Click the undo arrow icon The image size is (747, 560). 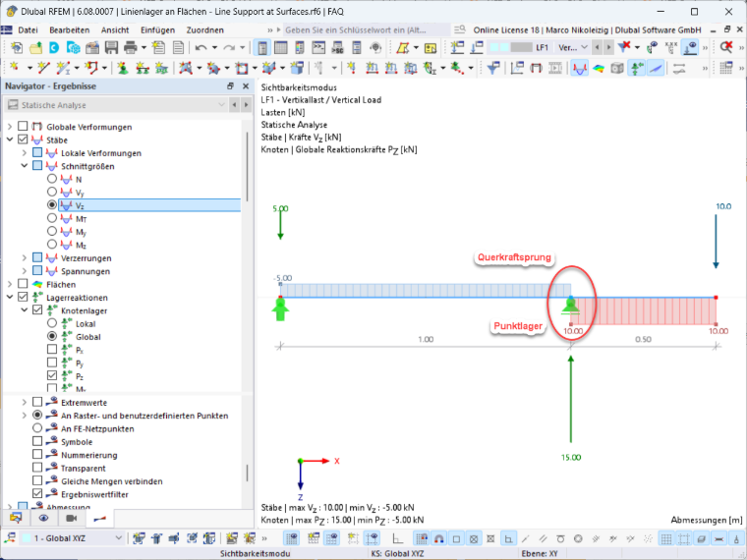[201, 47]
